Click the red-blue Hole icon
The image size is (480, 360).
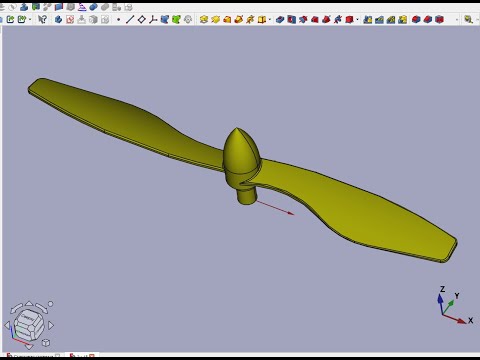point(292,19)
